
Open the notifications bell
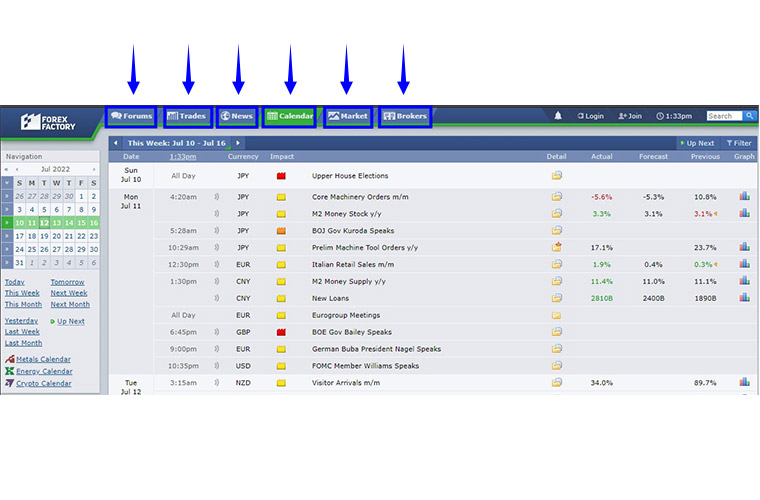pyautogui.click(x=558, y=116)
